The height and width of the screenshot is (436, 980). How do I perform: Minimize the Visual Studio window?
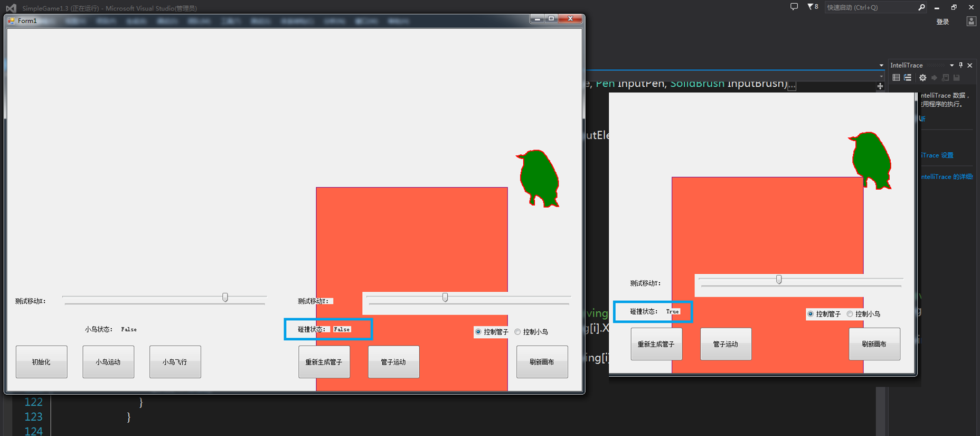[x=937, y=7]
